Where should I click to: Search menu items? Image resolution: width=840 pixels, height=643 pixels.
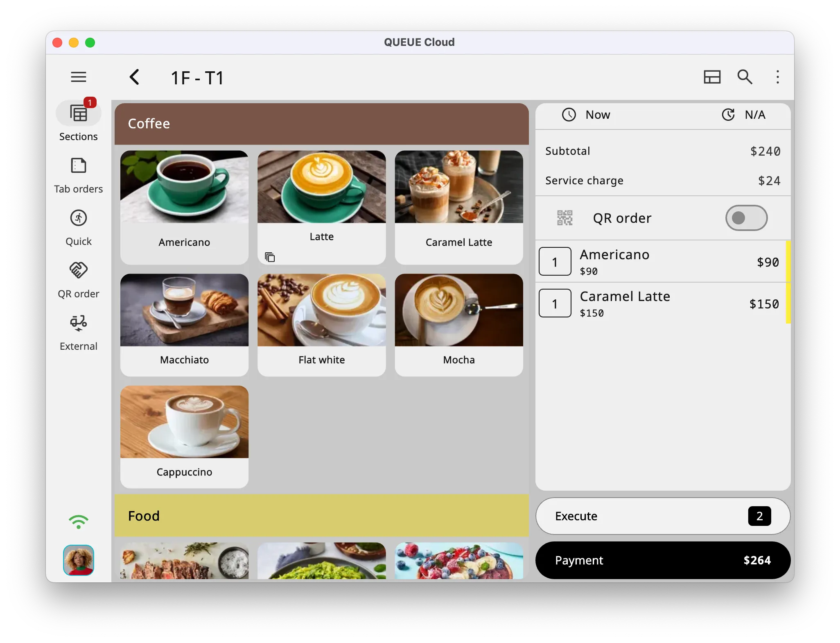[745, 76]
